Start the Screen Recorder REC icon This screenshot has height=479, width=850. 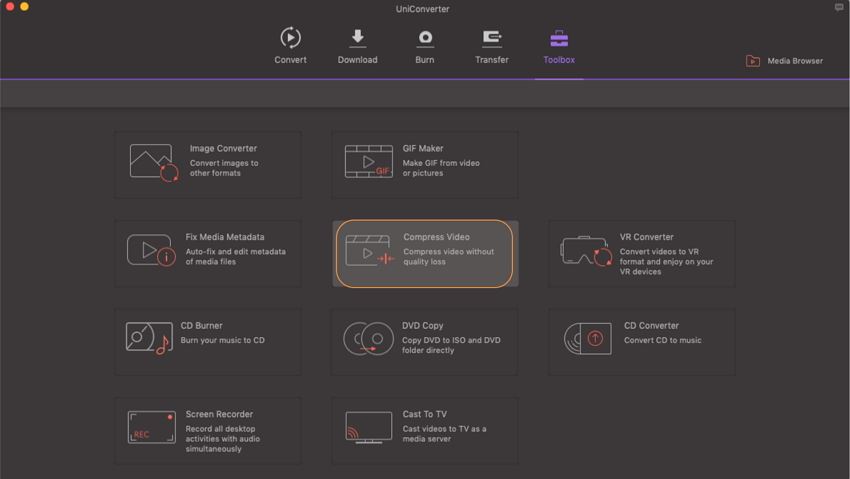(x=151, y=428)
